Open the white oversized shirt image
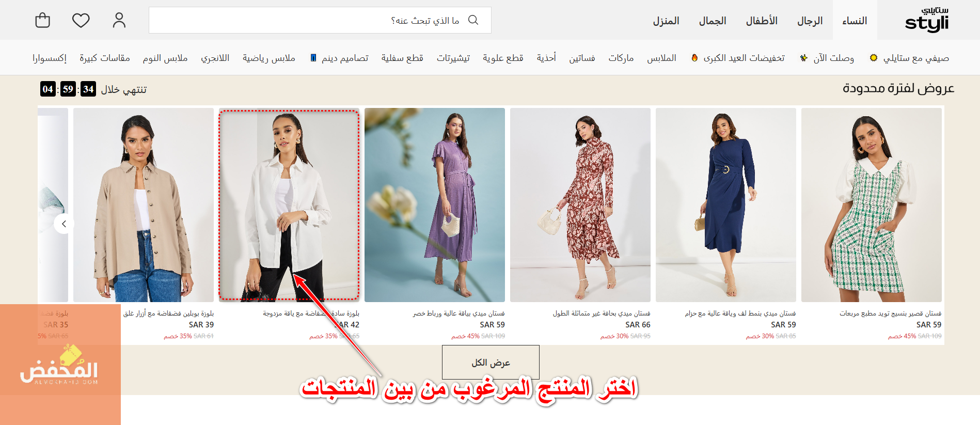Image resolution: width=980 pixels, height=425 pixels. pos(289,205)
